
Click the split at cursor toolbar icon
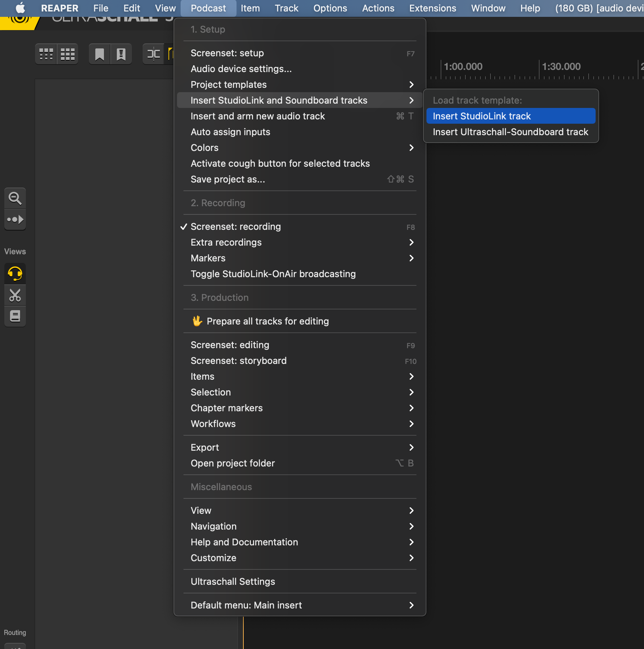(x=154, y=54)
